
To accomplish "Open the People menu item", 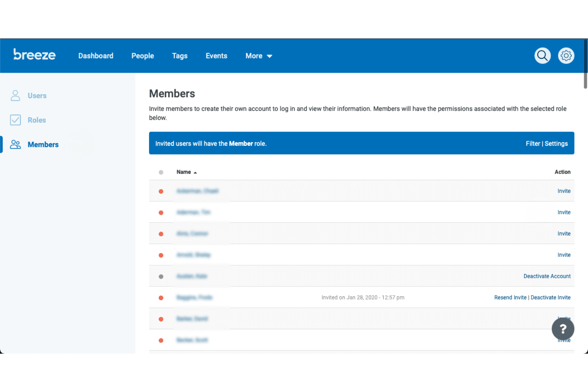I will pos(143,56).
